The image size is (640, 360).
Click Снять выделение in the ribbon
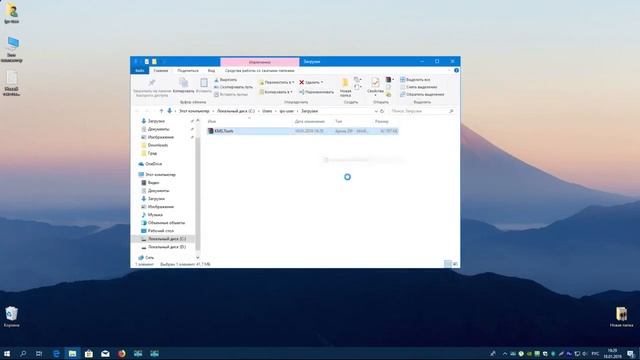pos(418,87)
